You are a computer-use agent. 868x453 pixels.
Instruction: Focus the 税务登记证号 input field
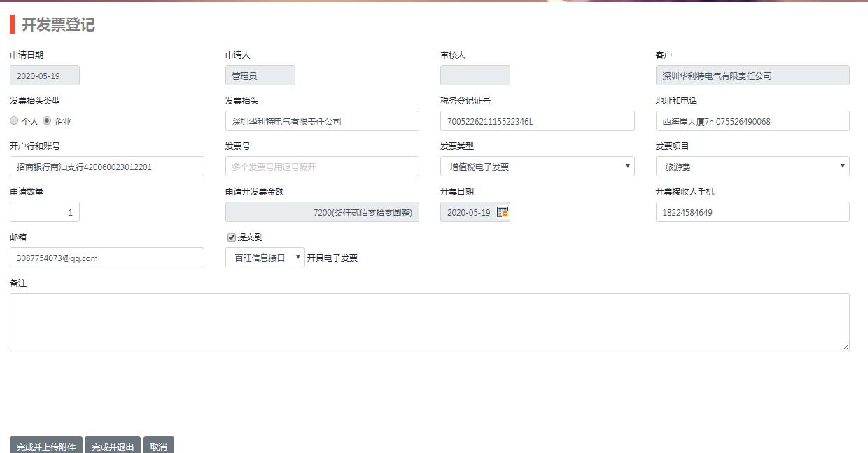coord(538,121)
